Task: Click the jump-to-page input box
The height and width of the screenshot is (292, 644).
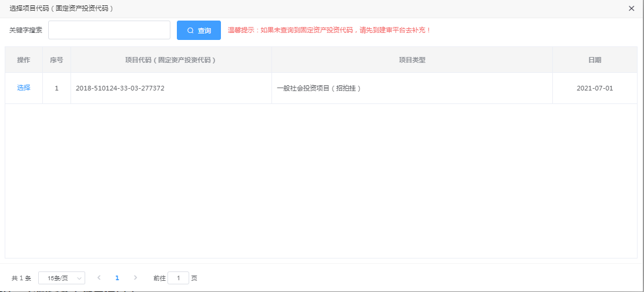Action: click(178, 278)
